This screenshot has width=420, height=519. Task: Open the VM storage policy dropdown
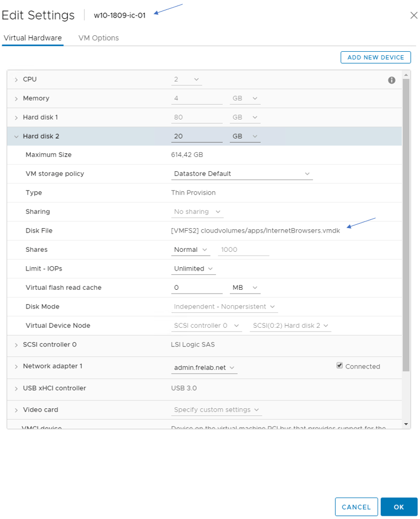point(242,174)
